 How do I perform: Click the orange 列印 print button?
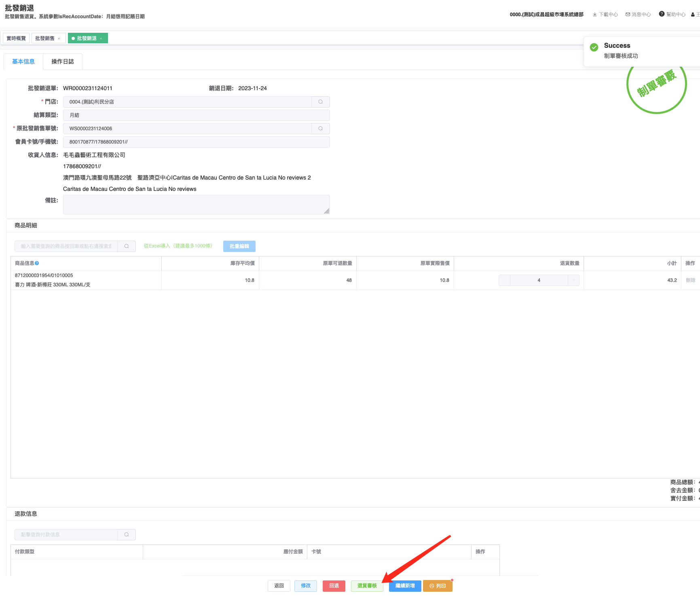click(x=438, y=586)
